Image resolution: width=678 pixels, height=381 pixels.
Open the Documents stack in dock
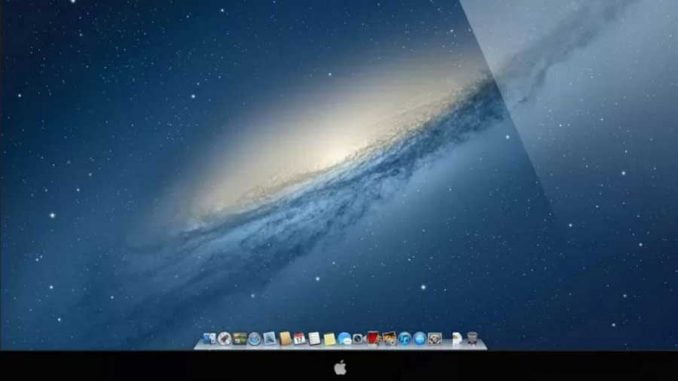coord(457,338)
